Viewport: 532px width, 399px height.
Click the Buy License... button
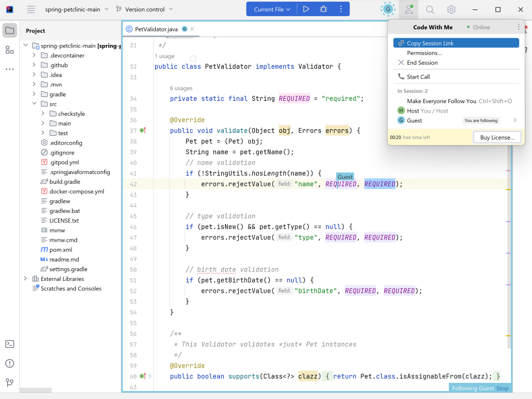[497, 137]
